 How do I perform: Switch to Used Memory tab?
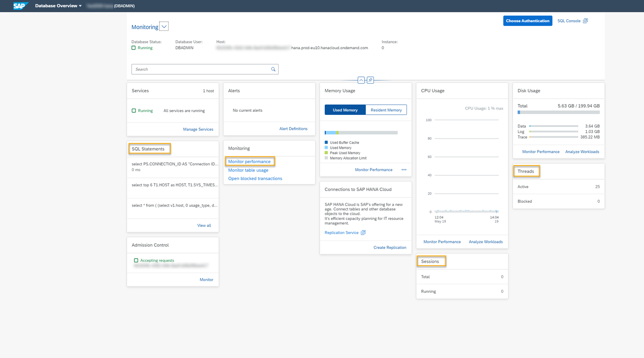click(x=345, y=110)
